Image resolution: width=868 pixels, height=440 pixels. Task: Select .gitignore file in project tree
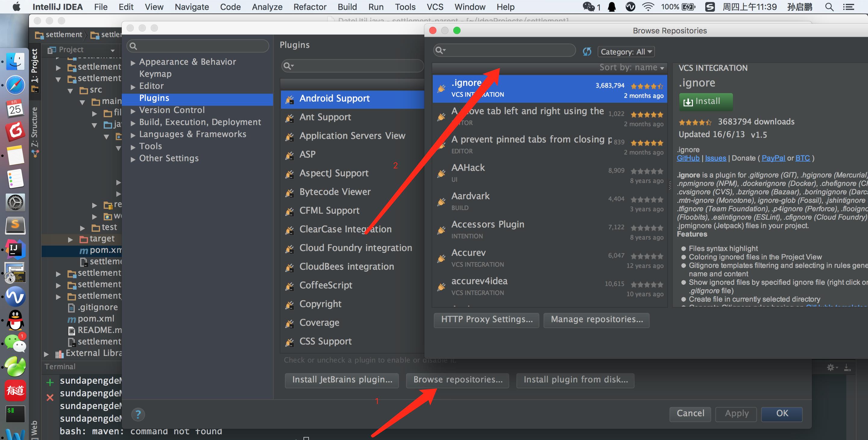pos(98,308)
